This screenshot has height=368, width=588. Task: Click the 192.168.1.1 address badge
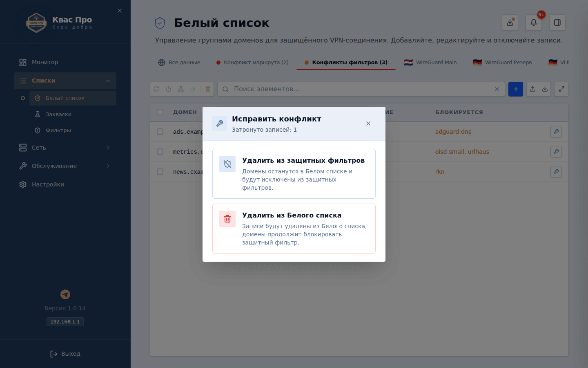click(x=65, y=322)
